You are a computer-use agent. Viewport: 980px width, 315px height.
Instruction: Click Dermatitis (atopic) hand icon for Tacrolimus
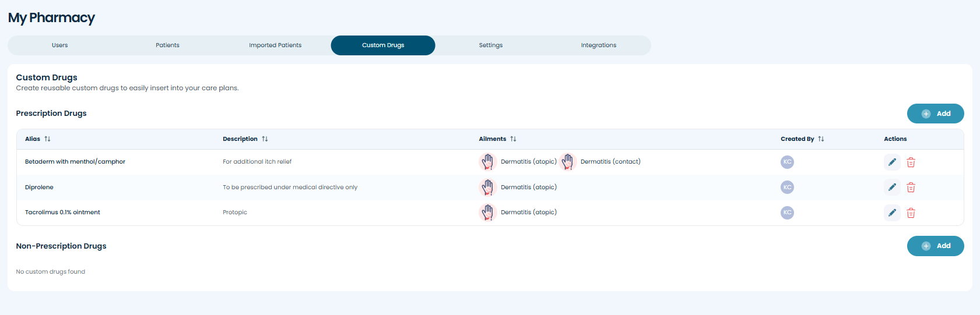click(487, 213)
